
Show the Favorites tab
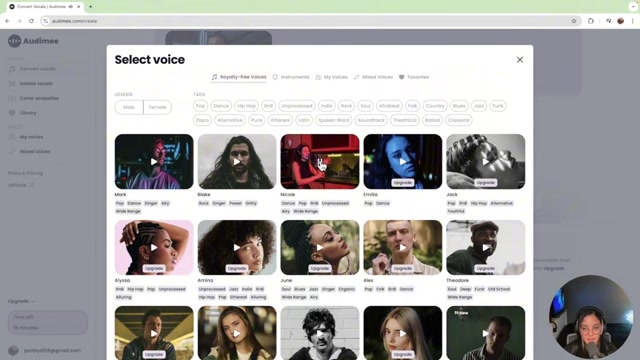[414, 77]
